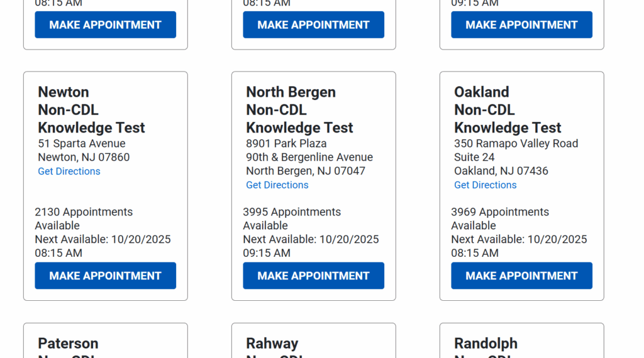
Task: Click Make Appointment button above Newton card
Action: (105, 25)
